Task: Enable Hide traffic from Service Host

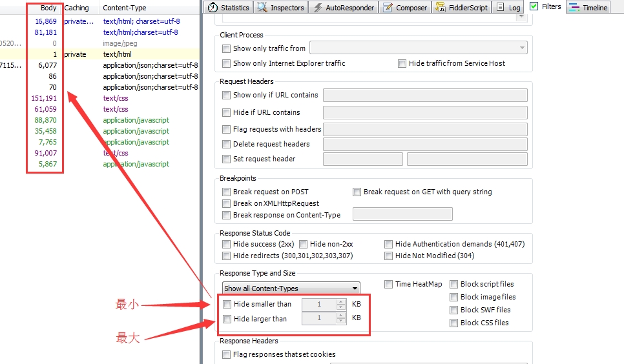Action: pos(402,64)
